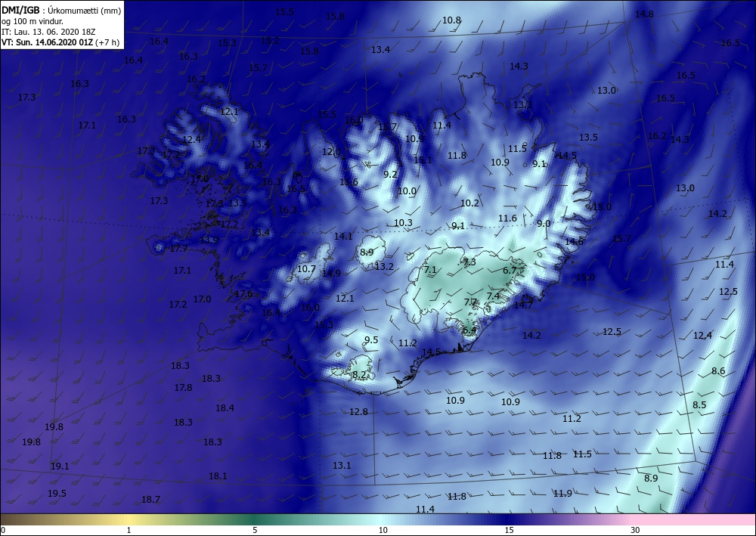Click the map value 7.4
756x536 pixels.
pyautogui.click(x=493, y=296)
